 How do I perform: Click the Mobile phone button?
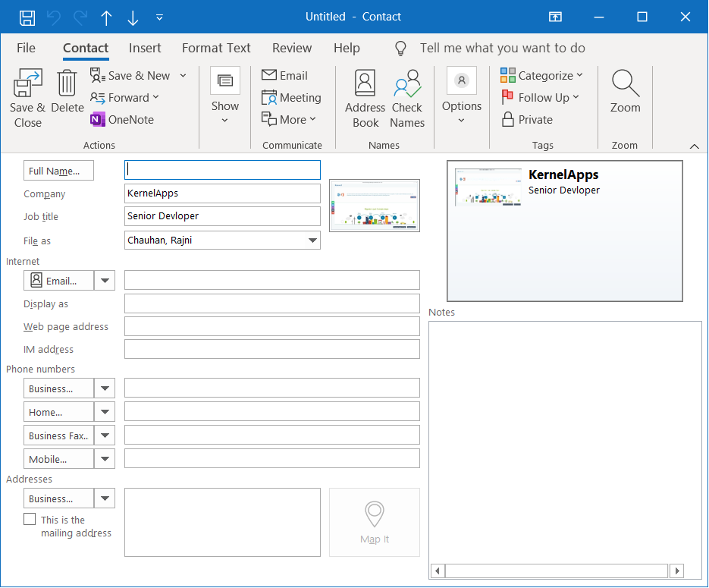[x=59, y=458]
